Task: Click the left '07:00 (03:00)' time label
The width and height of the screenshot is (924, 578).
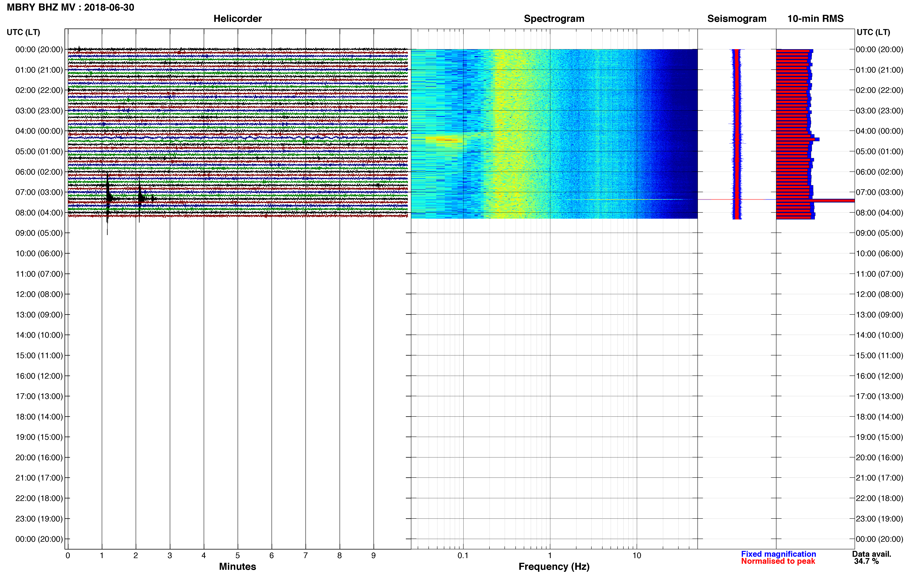Action: coord(39,192)
